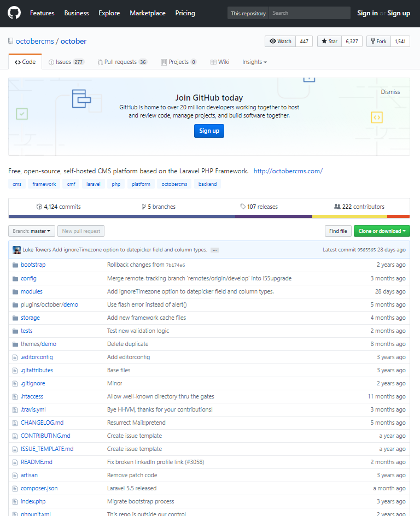Click the CHANGELOG.md file icon
The image size is (420, 516).
[15, 423]
